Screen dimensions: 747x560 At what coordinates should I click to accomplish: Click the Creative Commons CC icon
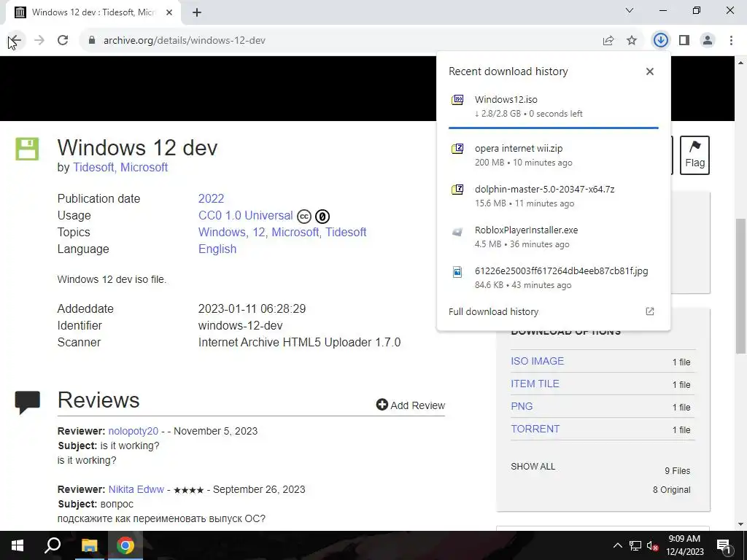304,217
